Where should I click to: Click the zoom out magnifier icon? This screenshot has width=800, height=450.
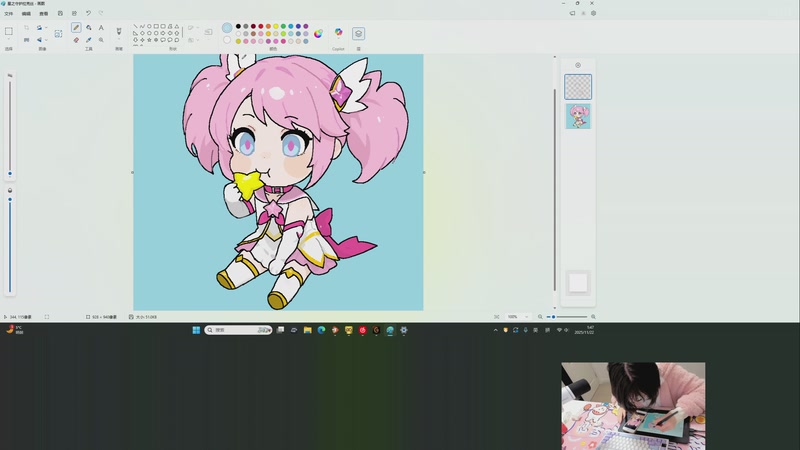pos(540,317)
